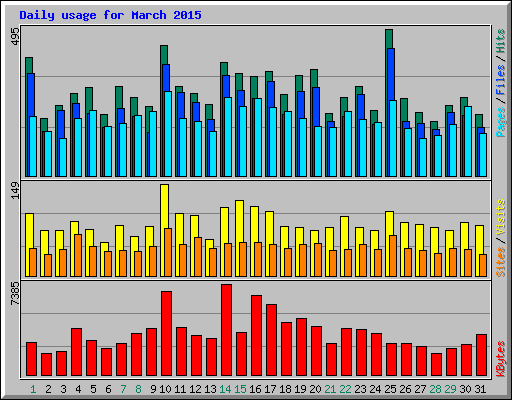512x400 pixels.
Task: Click the orange Sites bar for day 31
Action: pyautogui.click(x=483, y=265)
